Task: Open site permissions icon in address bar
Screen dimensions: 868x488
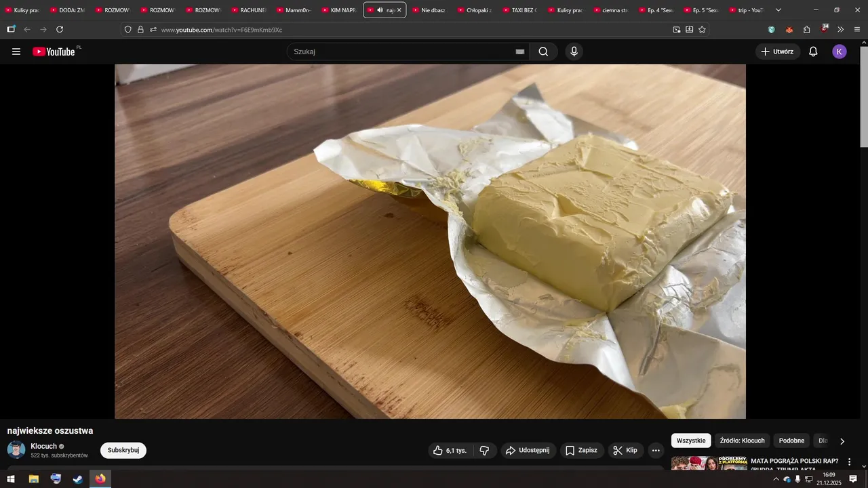Action: (153, 30)
